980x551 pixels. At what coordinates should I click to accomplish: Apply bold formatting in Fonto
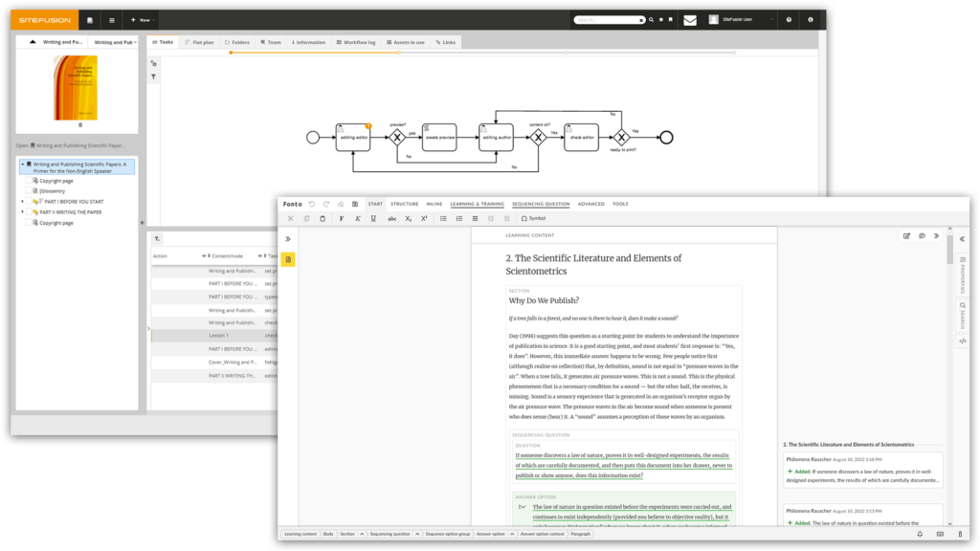(x=342, y=219)
